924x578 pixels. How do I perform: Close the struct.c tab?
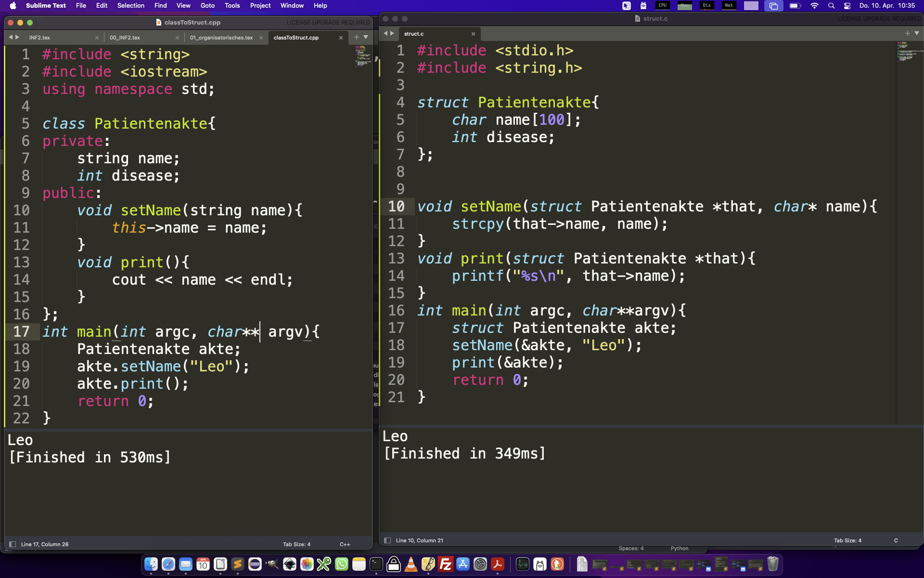[x=474, y=34]
